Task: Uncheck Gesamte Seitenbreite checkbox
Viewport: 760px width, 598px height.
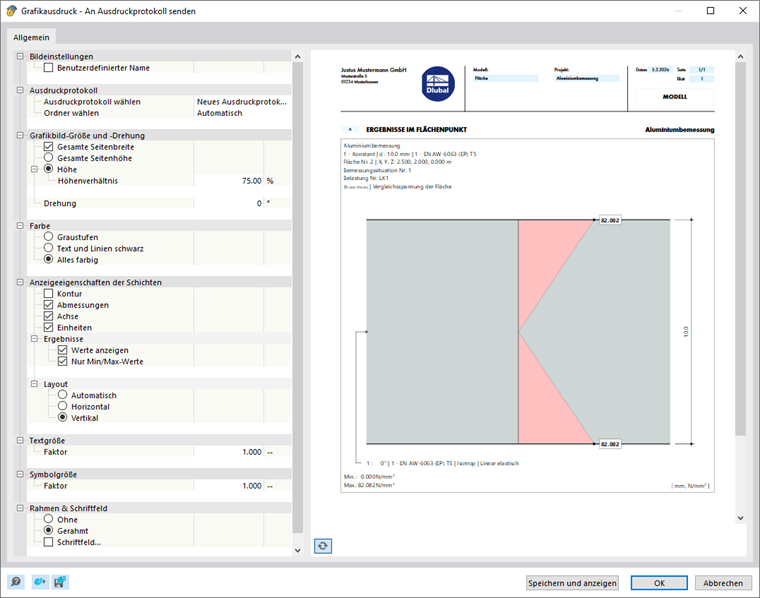Action: click(x=48, y=147)
